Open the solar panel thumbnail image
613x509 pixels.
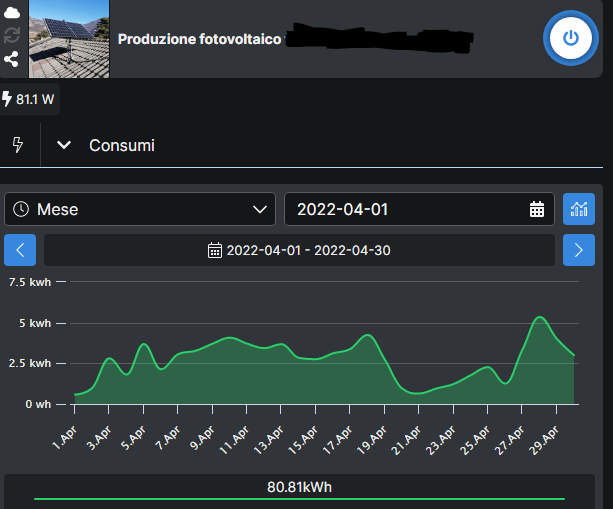click(69, 39)
